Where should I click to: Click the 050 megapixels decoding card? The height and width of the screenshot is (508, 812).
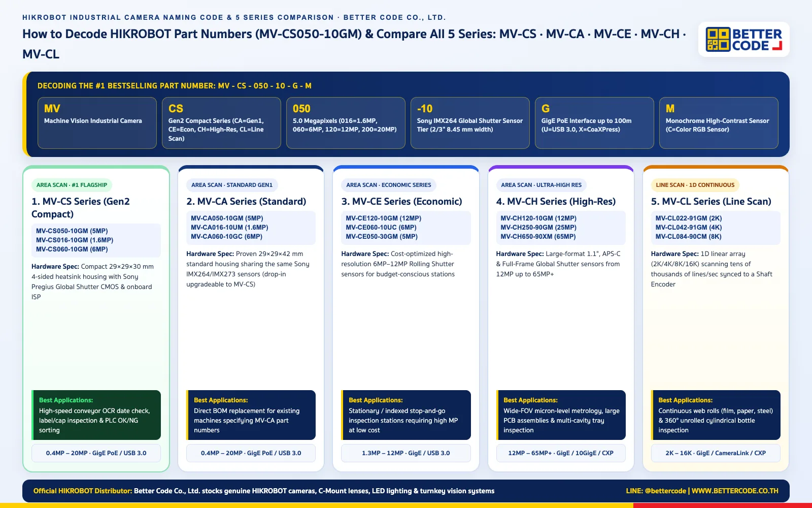coord(346,123)
